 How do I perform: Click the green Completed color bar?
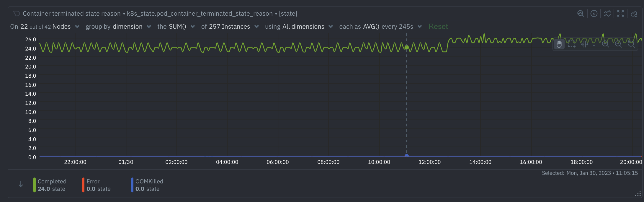click(35, 185)
